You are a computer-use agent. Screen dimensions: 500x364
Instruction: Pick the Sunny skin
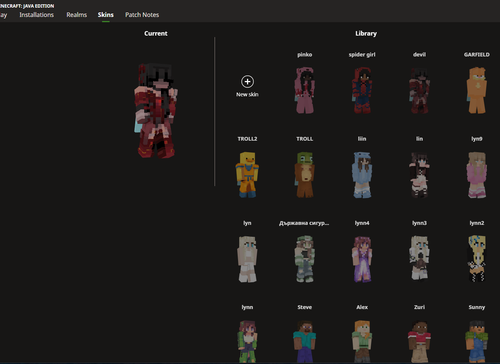[477, 341]
